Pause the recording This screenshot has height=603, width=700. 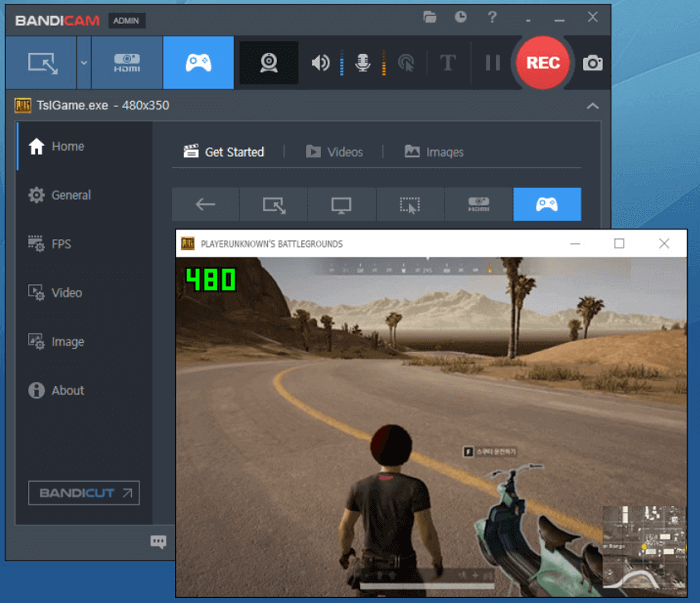[x=492, y=63]
